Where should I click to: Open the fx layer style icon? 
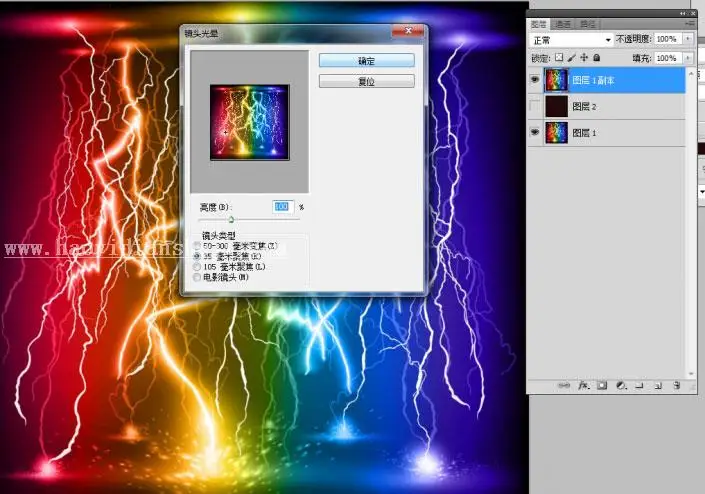click(583, 385)
